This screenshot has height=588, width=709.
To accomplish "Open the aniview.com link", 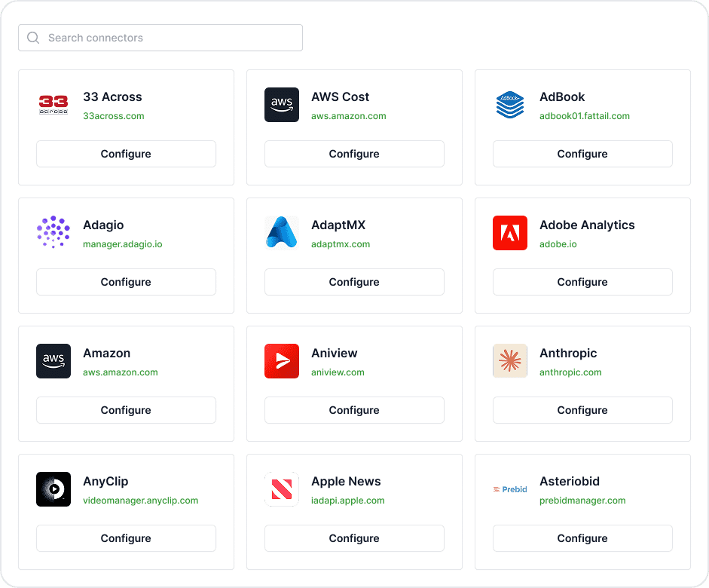I will coord(338,372).
